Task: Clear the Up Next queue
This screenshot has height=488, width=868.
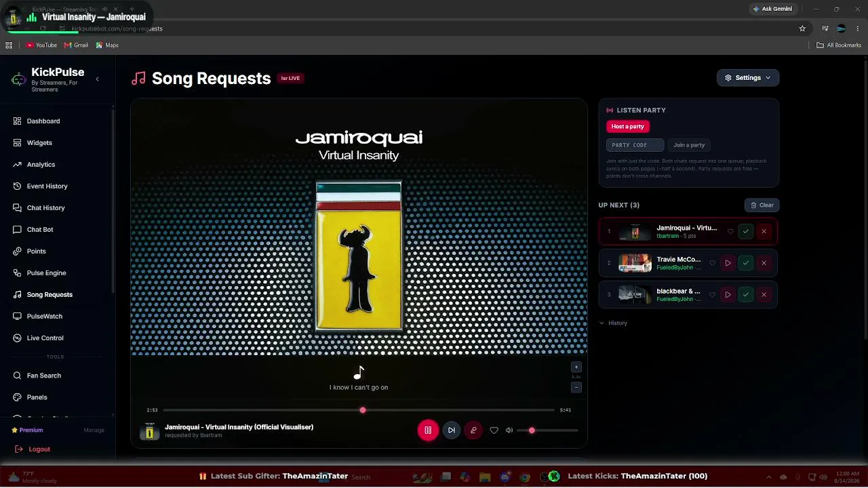Action: click(762, 205)
